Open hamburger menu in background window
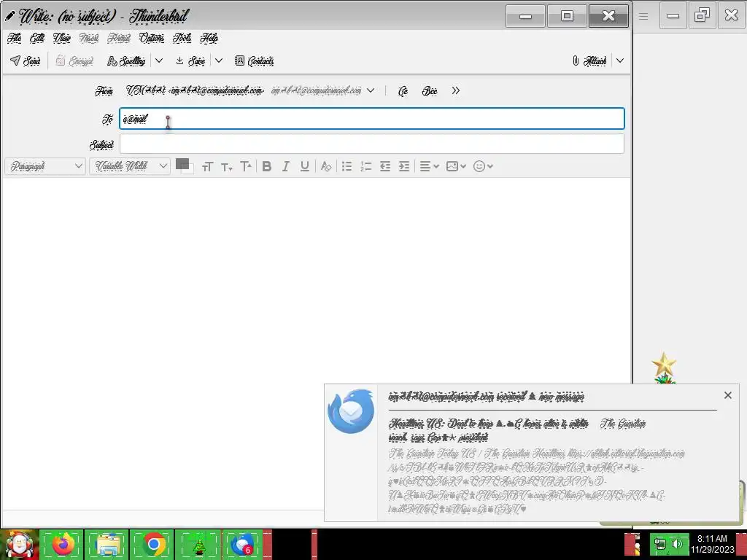 (x=643, y=16)
